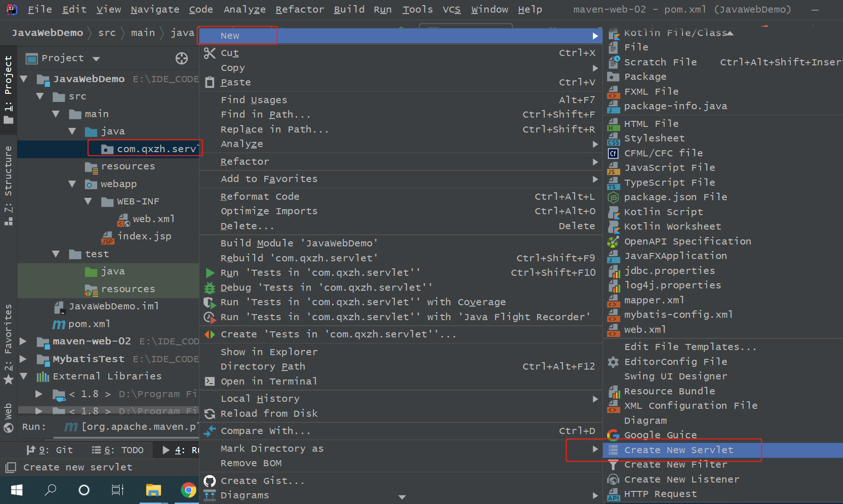Select pom.xml in the project tree

click(89, 324)
